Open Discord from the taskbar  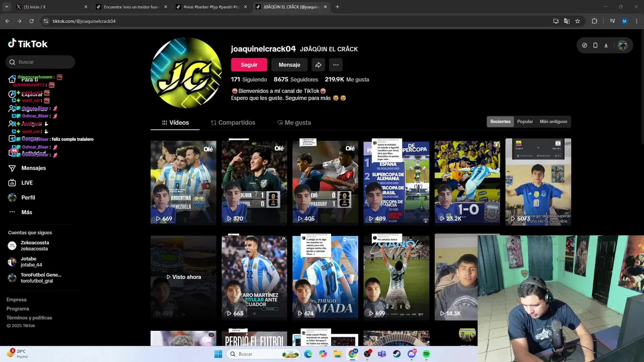412,354
